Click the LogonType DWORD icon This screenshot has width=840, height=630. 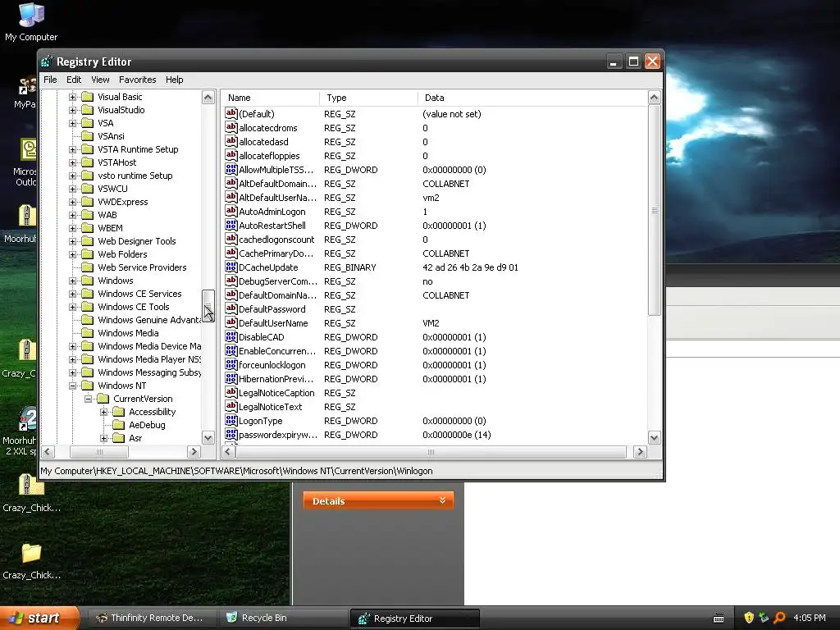tap(231, 420)
